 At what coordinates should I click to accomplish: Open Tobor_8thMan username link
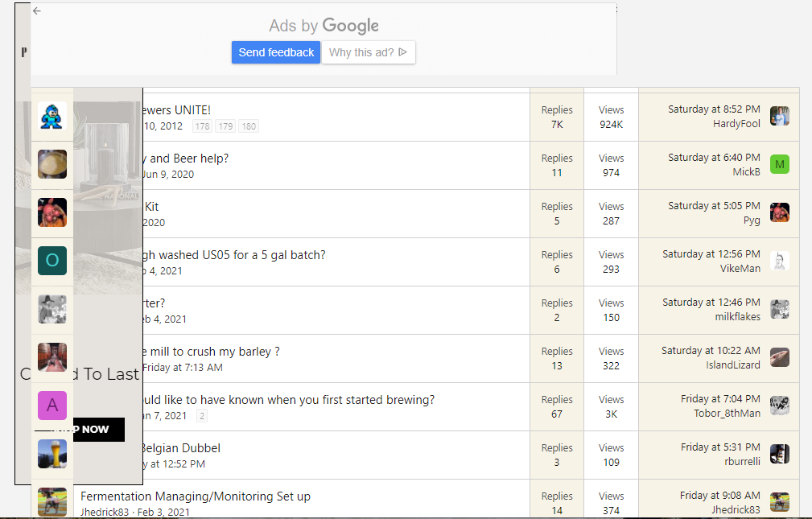[727, 414]
